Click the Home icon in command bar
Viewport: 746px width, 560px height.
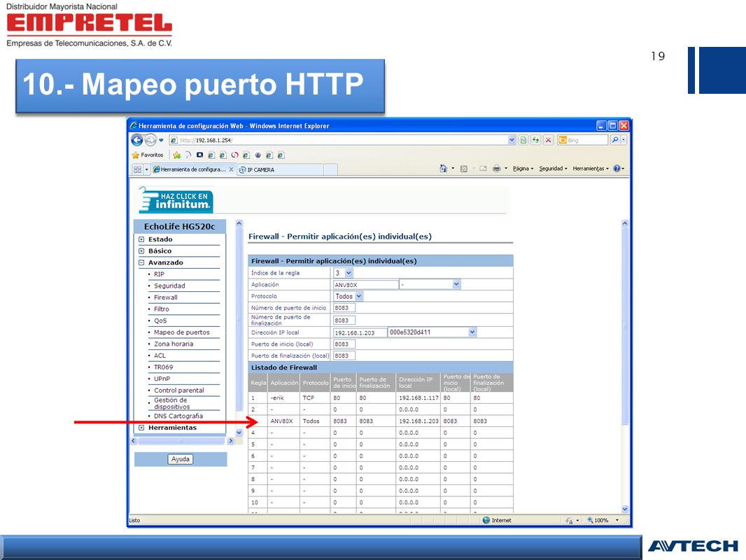tap(444, 169)
